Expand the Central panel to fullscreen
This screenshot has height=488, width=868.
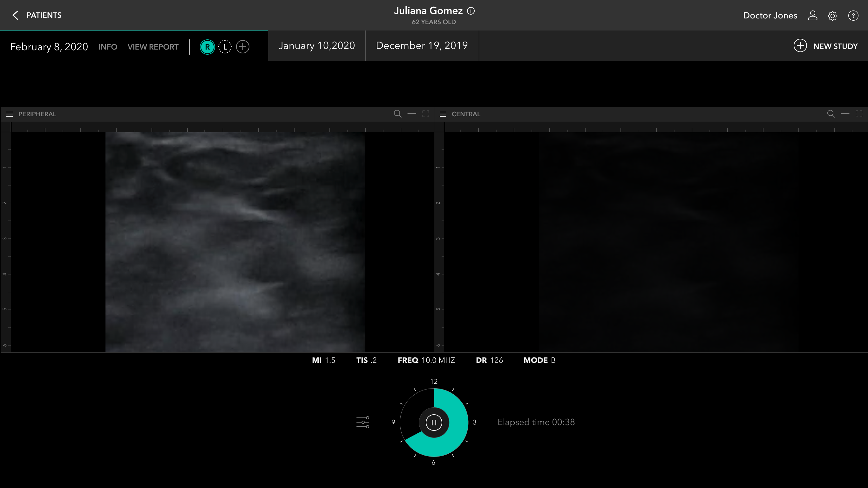pyautogui.click(x=859, y=114)
